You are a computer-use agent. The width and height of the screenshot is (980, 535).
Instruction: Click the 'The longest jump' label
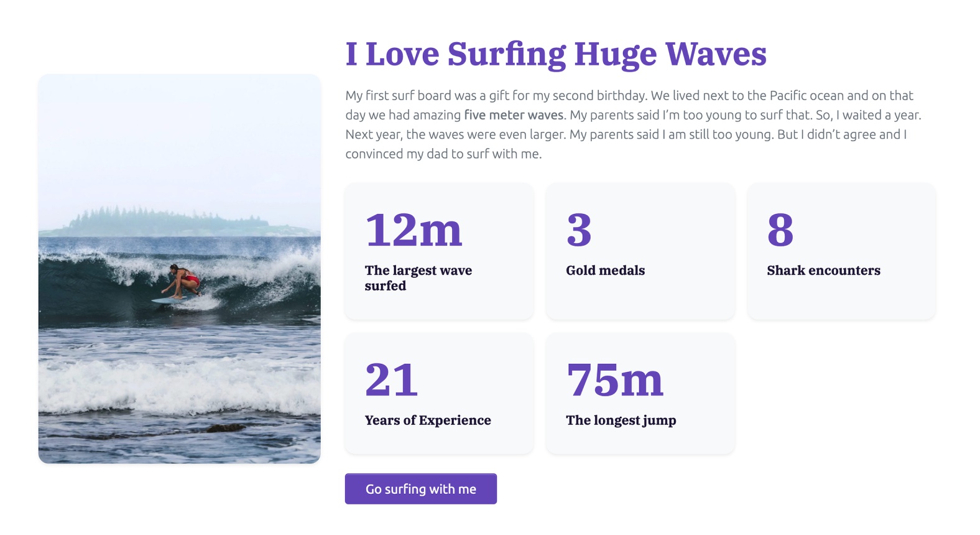(x=621, y=421)
